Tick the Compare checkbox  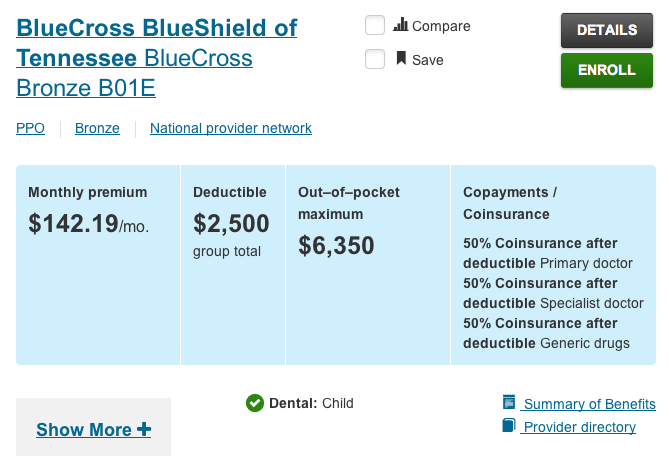[x=375, y=25]
